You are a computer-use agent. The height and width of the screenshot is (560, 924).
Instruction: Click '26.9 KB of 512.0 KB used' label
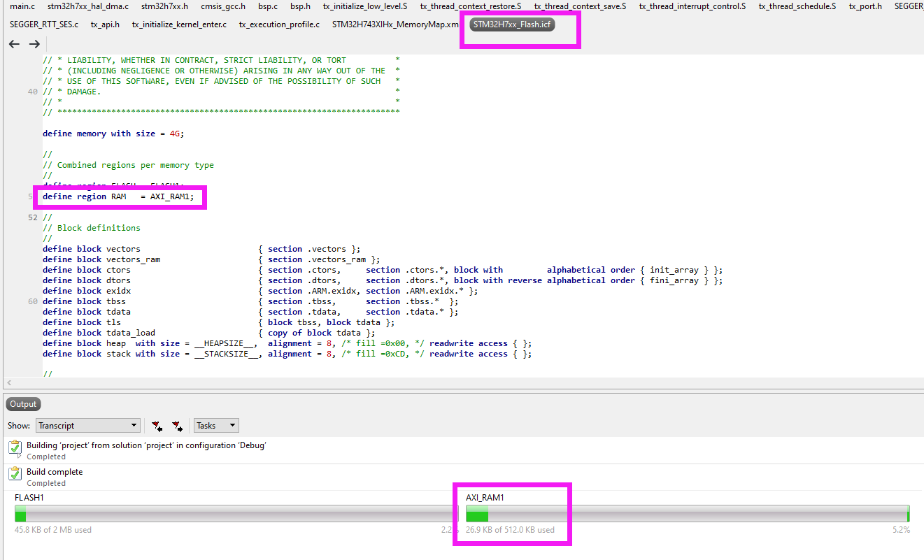click(x=510, y=530)
